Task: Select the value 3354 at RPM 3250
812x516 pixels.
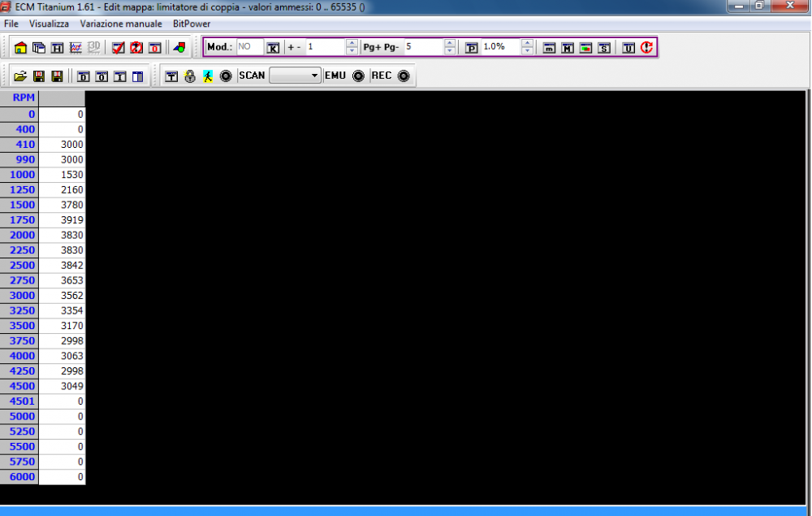Action: 63,310
